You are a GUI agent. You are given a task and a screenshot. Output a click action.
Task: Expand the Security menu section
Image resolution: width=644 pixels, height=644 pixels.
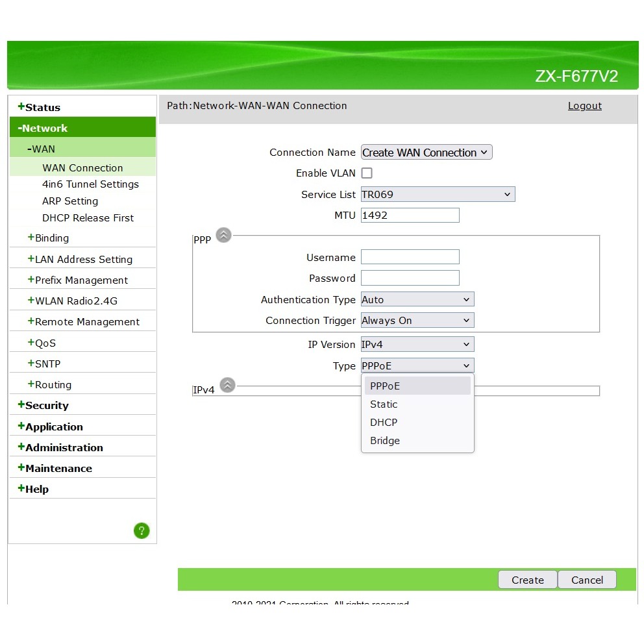pos(46,406)
